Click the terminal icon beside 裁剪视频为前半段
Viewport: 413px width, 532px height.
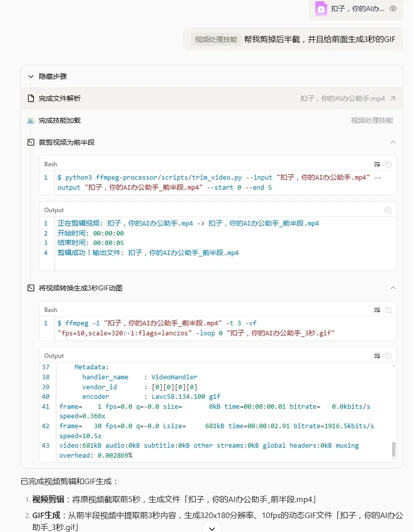31,142
